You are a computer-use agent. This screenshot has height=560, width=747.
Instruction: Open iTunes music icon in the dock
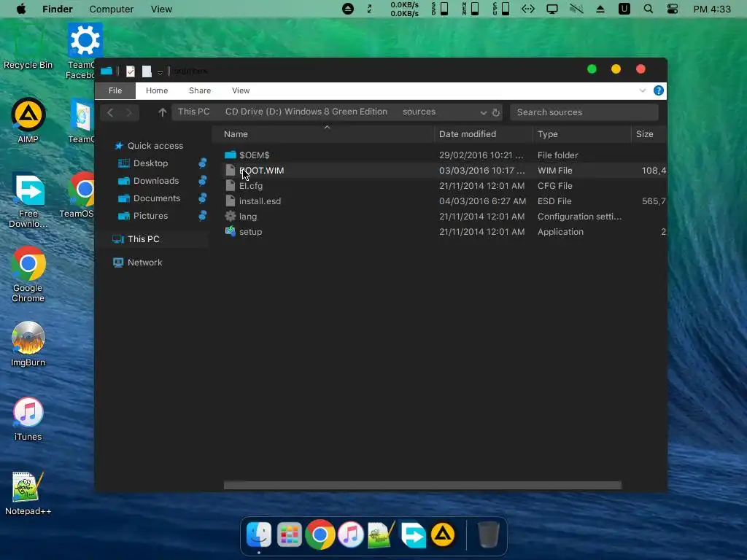pyautogui.click(x=351, y=534)
